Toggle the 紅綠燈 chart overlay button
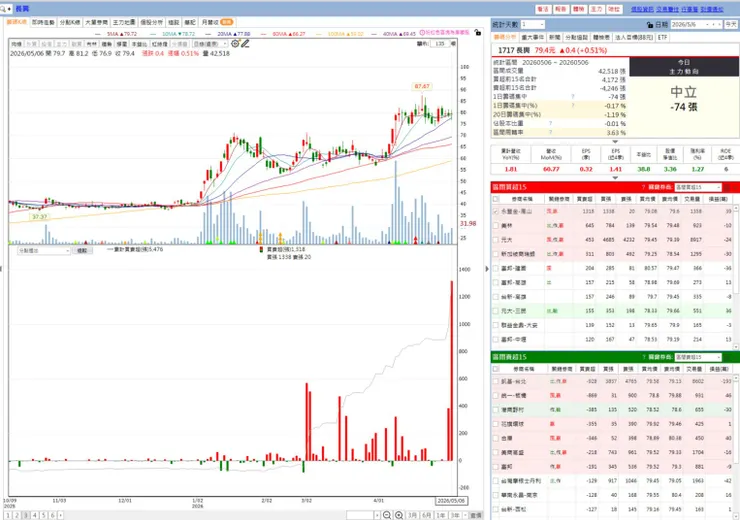Screen dimensions: 740x520 (x=160, y=44)
